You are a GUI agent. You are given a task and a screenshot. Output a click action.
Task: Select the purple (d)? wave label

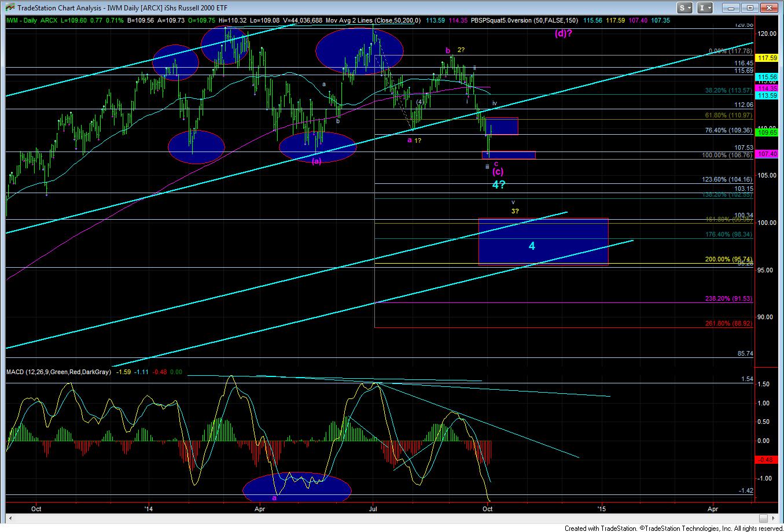[563, 34]
